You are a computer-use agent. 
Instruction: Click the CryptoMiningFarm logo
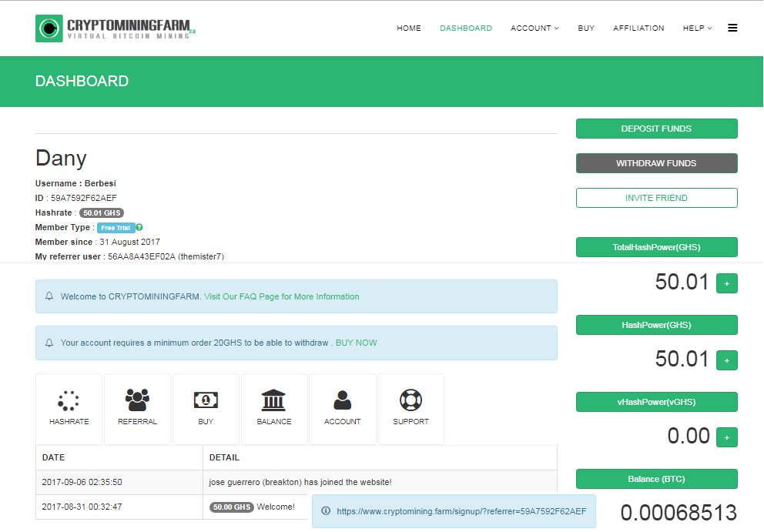point(115,28)
